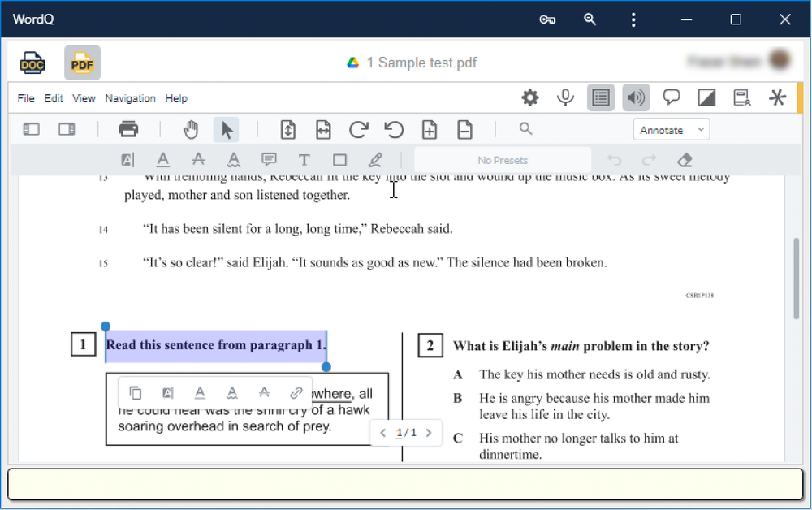Activate the microphone speech input
812x510 pixels.
pyautogui.click(x=565, y=97)
